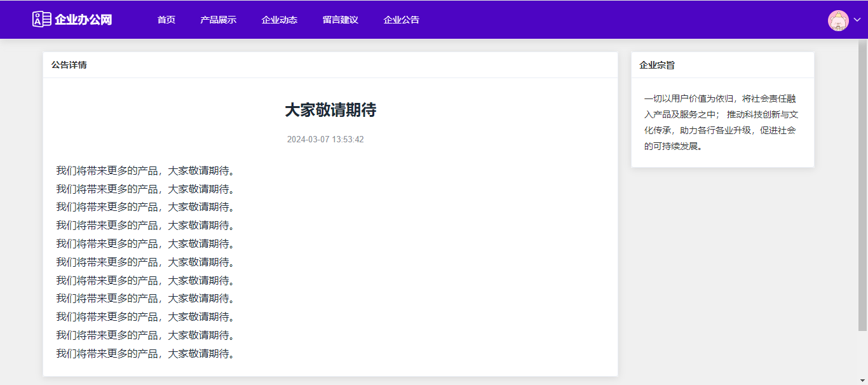This screenshot has width=868, height=385.
Task: Click the 公告详情 panel header
Action: (x=69, y=65)
